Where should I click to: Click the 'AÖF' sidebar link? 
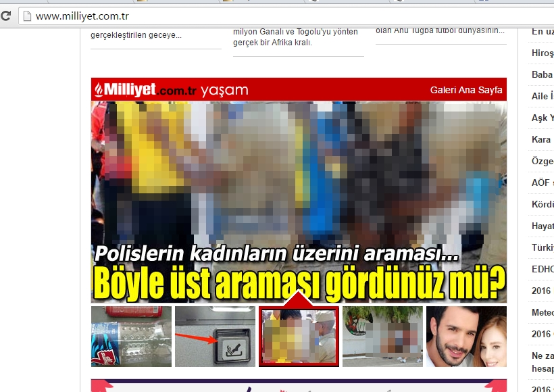(x=542, y=182)
